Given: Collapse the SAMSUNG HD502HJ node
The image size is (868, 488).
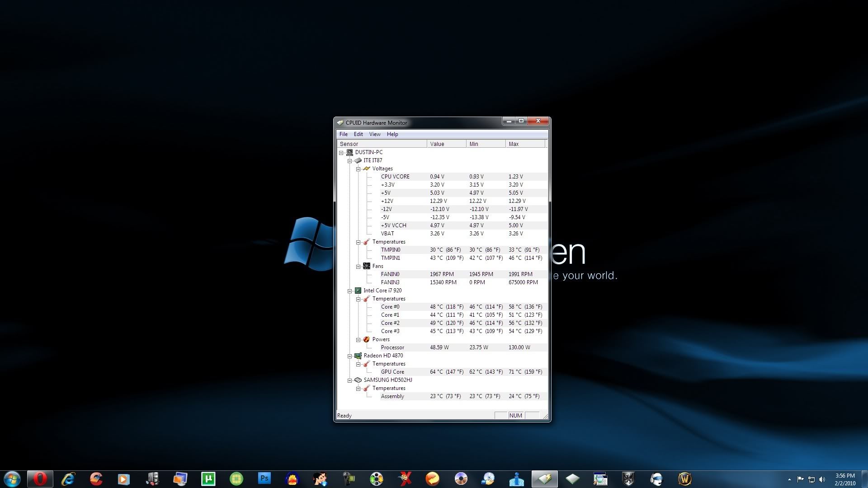Looking at the screenshot, I should coord(350,380).
